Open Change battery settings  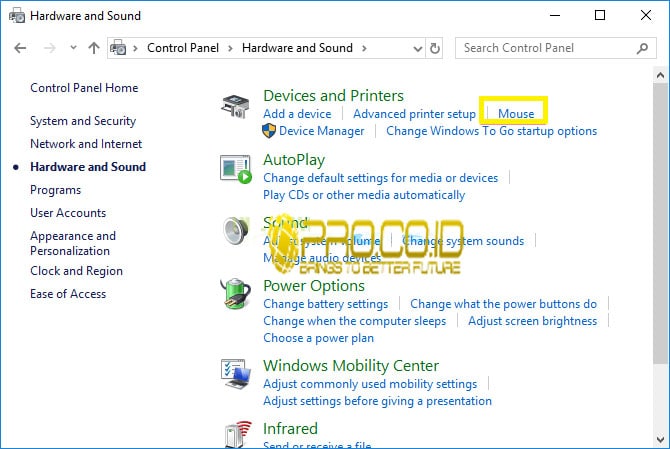(326, 304)
